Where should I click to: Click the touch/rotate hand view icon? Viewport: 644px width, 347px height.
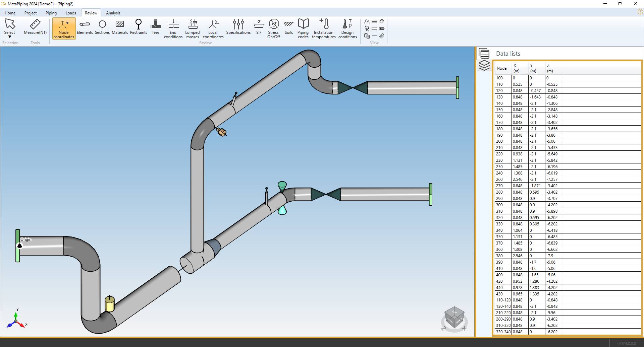[367, 28]
